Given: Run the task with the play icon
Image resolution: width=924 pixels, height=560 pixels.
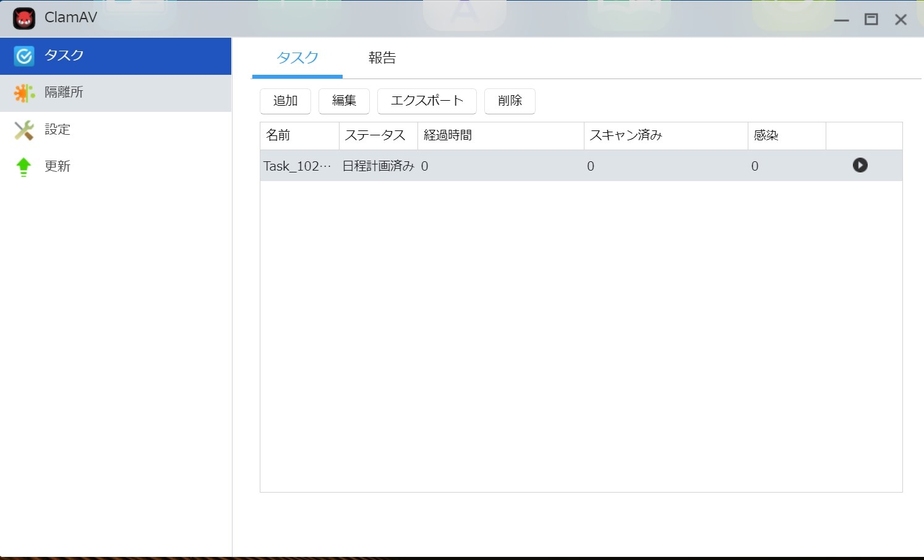Looking at the screenshot, I should pyautogui.click(x=860, y=165).
